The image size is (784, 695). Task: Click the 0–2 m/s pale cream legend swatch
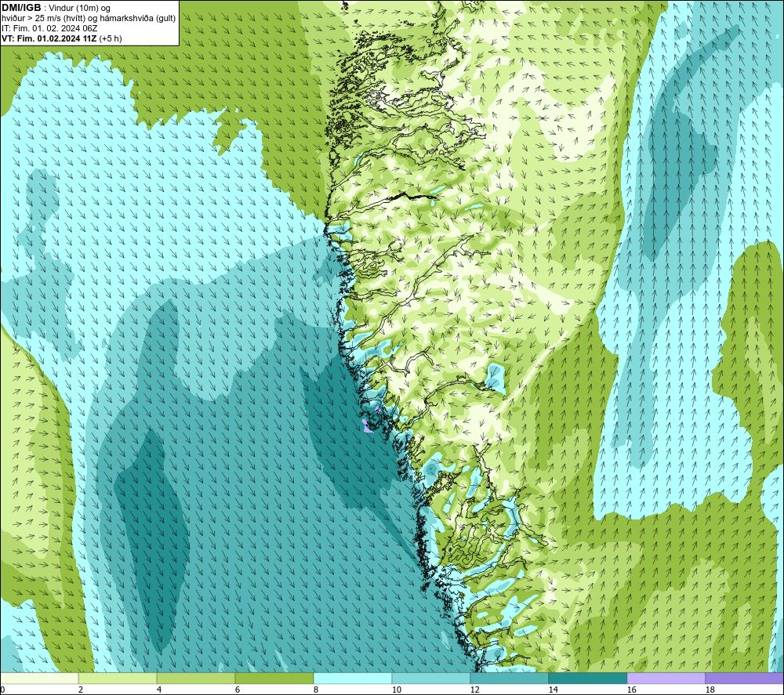coord(39,678)
